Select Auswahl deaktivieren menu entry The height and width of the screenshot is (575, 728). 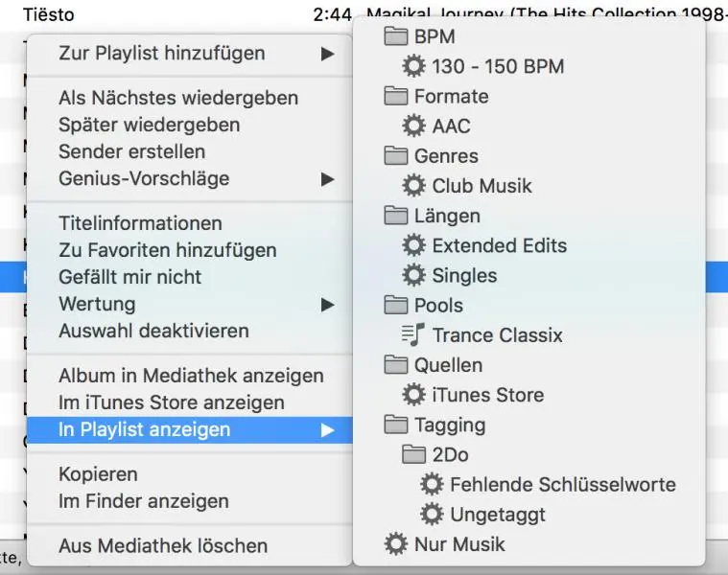coord(153,331)
